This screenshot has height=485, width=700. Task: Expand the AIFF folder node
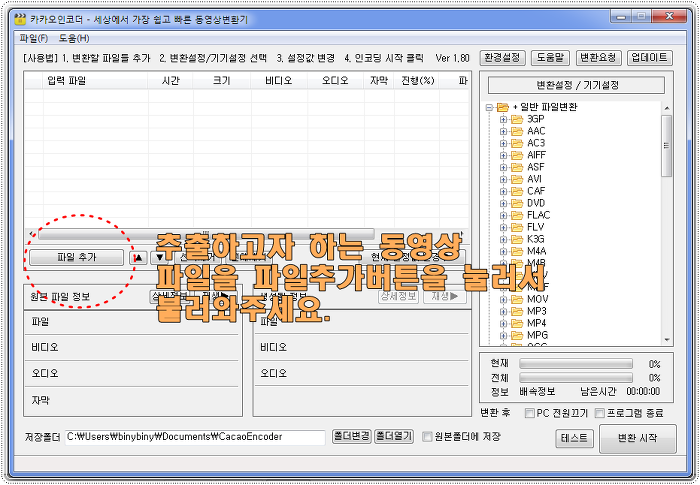(x=503, y=155)
